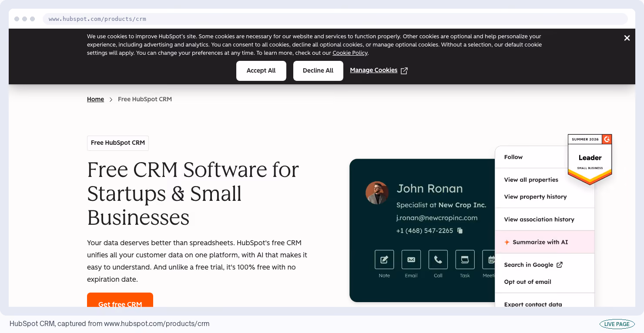Accept all cookies
This screenshot has height=333, width=644.
(261, 70)
